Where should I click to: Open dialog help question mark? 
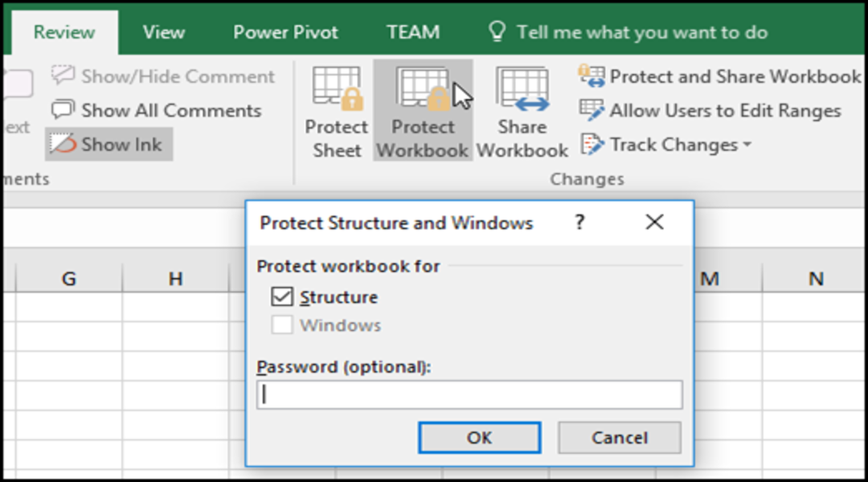click(x=579, y=223)
